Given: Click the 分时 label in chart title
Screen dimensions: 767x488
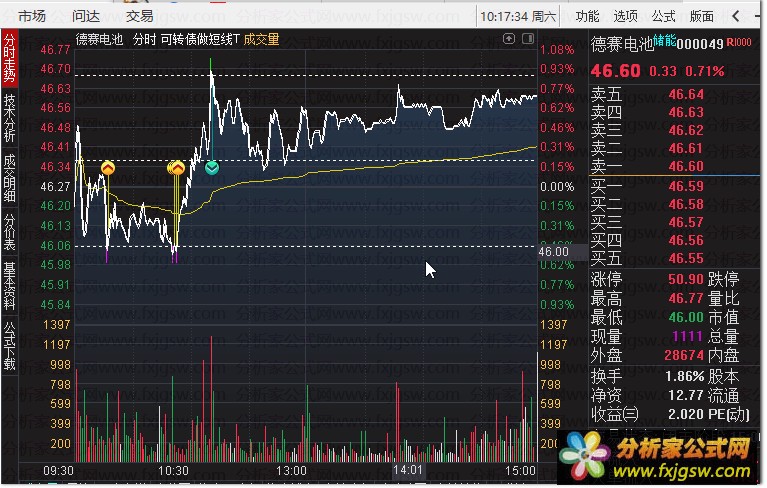Looking at the screenshot, I should (144, 39).
